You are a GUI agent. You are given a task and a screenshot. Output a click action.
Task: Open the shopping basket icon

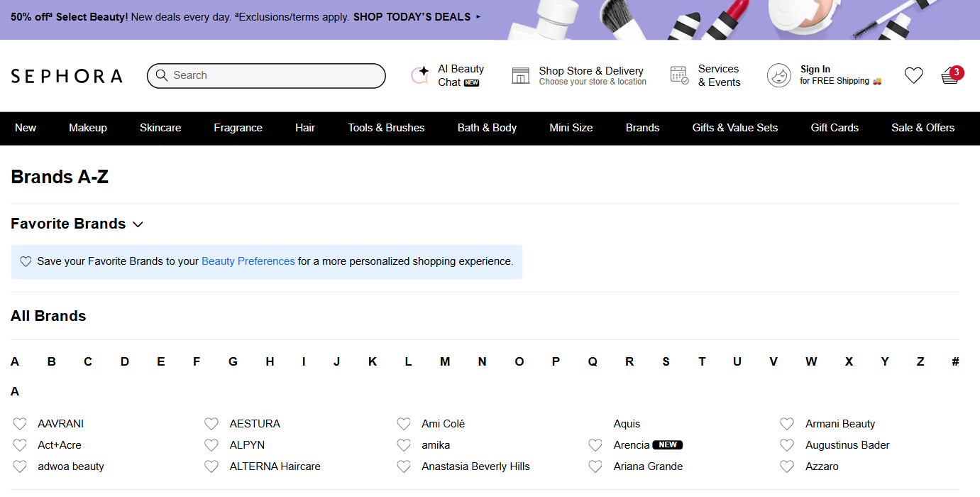950,76
